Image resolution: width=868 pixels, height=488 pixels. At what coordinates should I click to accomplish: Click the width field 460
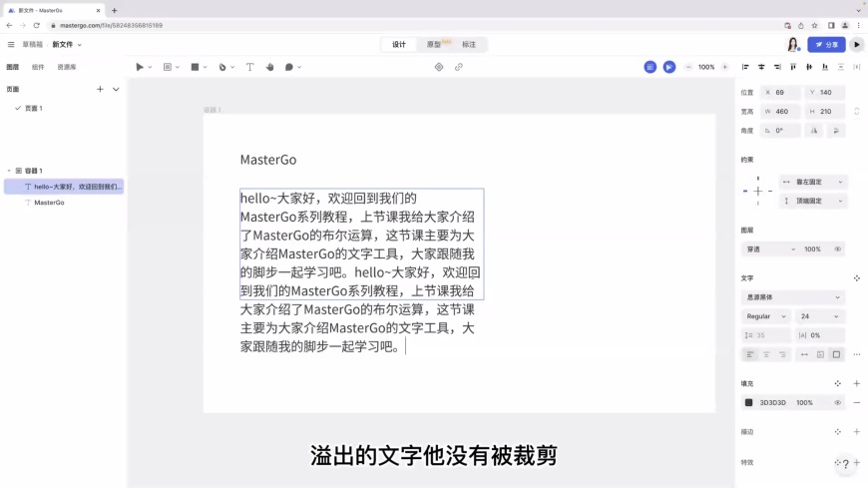pyautogui.click(x=780, y=112)
